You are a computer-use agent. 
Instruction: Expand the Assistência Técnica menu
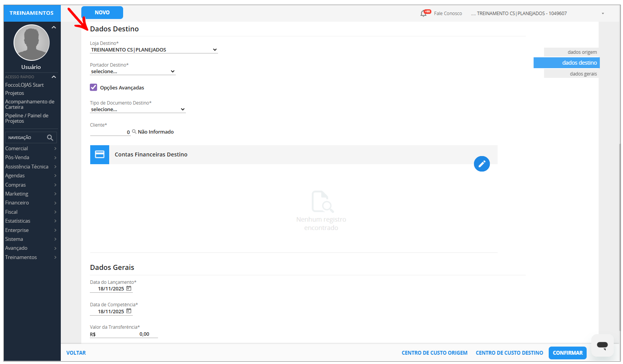tap(31, 167)
